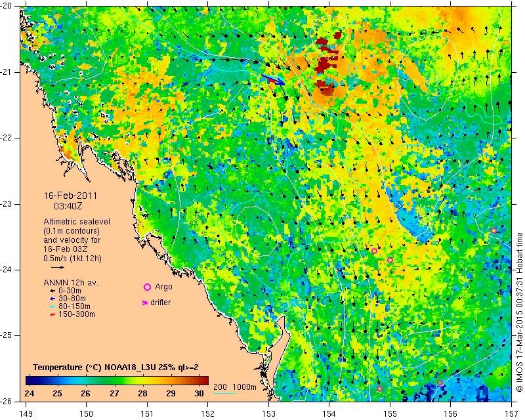525x420 pixels.
Task: Select the Argo float marker at 23.7°S, 154.7°E
Action: tap(374, 251)
